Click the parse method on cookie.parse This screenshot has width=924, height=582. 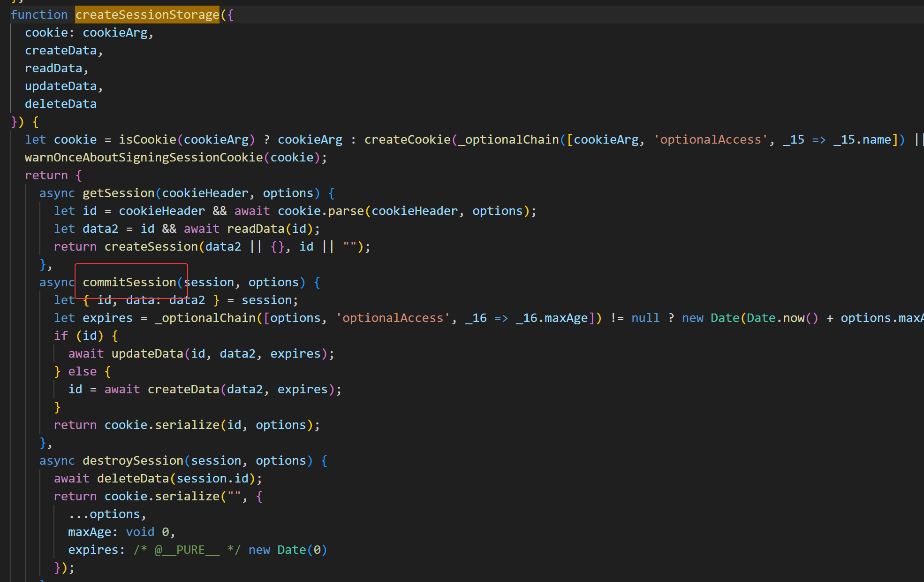coord(346,211)
